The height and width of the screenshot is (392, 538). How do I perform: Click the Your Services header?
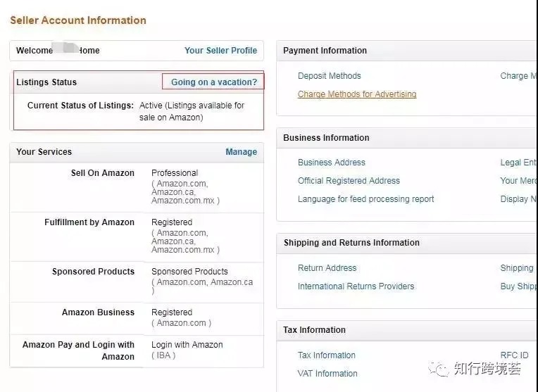point(44,151)
